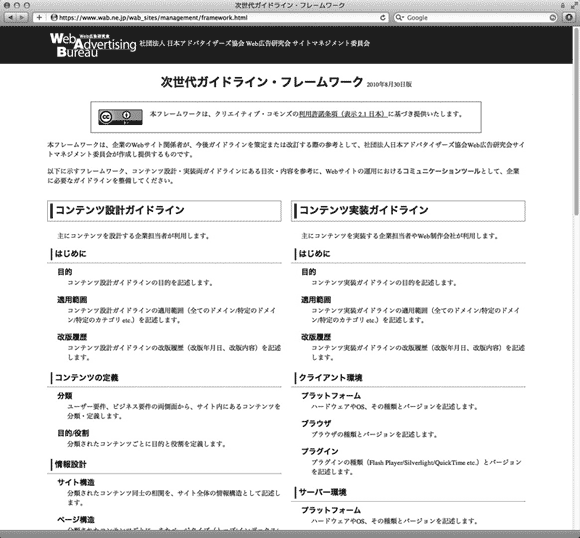The width and height of the screenshot is (580, 538).
Task: Click 改版履歴 in the コンテンツ実装 column
Action: (x=316, y=337)
